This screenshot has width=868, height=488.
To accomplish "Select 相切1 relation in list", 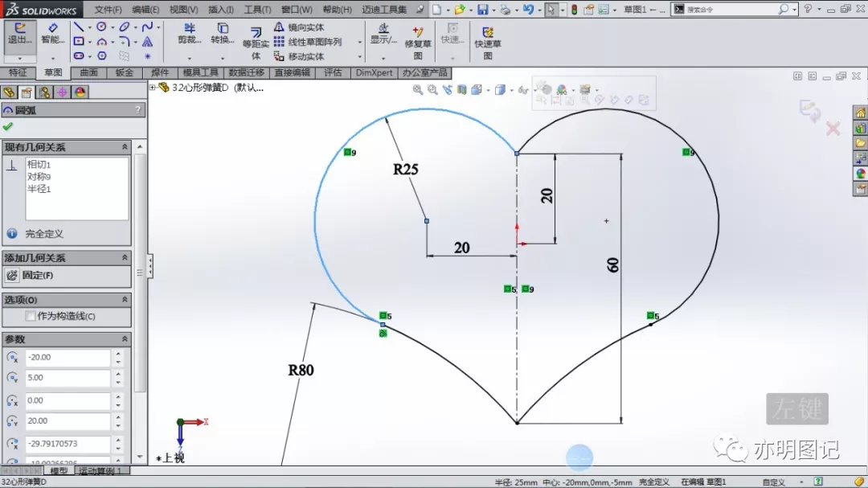I will (39, 165).
